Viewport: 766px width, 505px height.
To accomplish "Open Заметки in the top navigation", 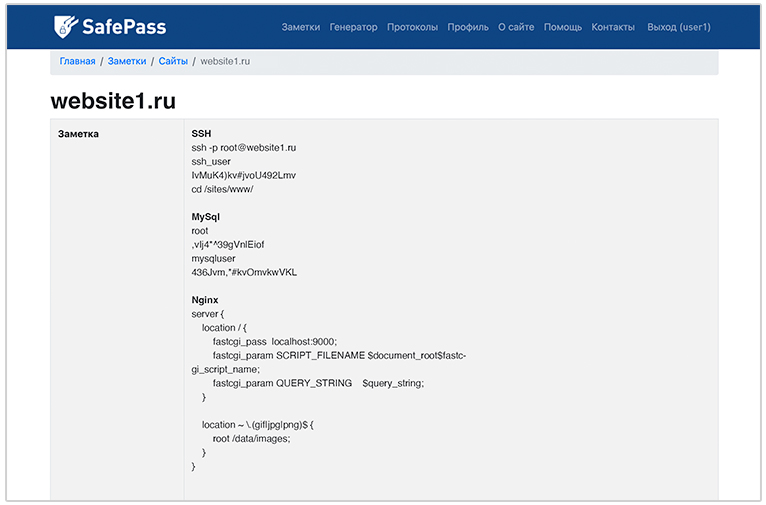I will pos(301,27).
